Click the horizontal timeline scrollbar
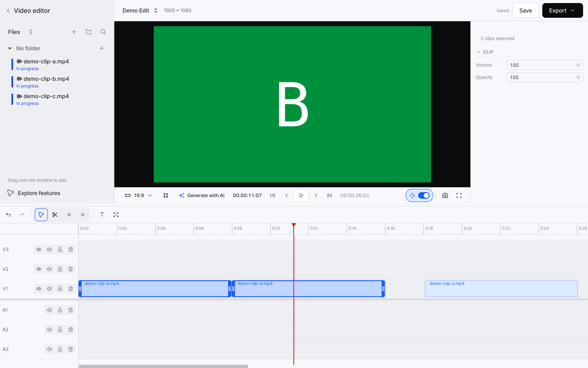Image resolution: width=588 pixels, height=368 pixels. (163, 366)
